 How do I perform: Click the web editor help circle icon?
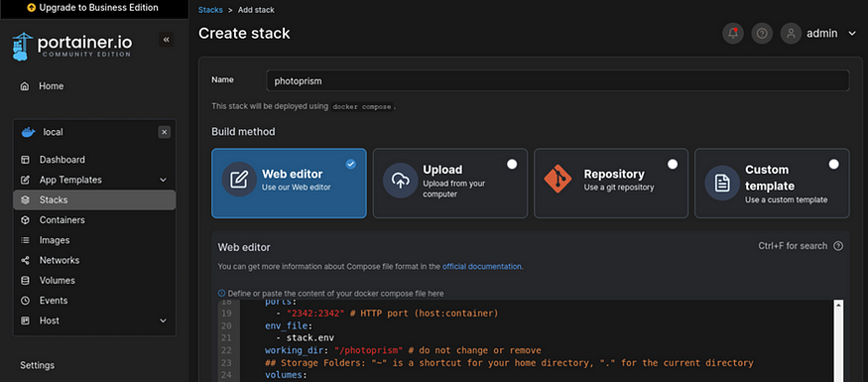pos(838,246)
